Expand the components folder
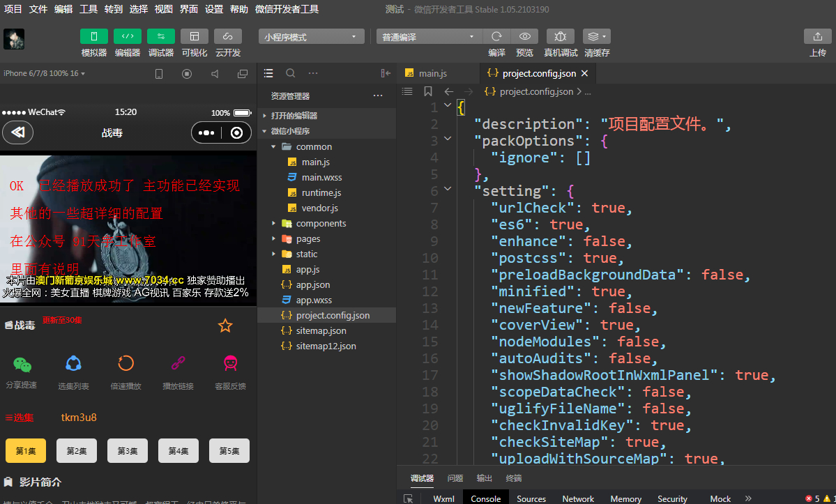Screen dimensions: 836x504 pos(326,223)
